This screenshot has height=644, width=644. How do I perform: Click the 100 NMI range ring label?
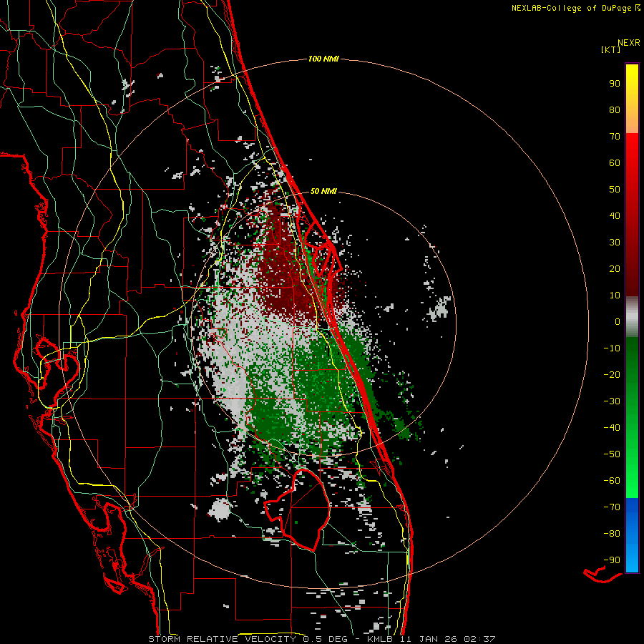pyautogui.click(x=323, y=59)
